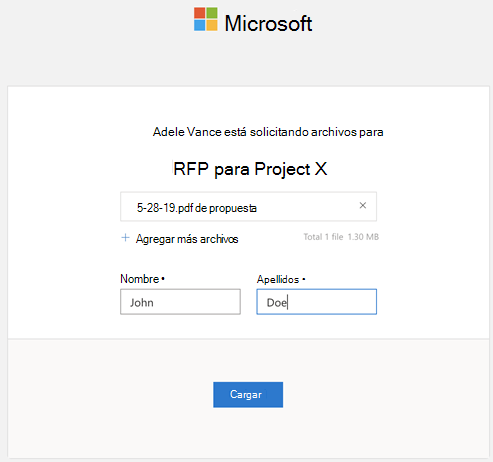Select the 5-28-19.pdf de propuesta file row
The image size is (493, 462).
(x=248, y=206)
